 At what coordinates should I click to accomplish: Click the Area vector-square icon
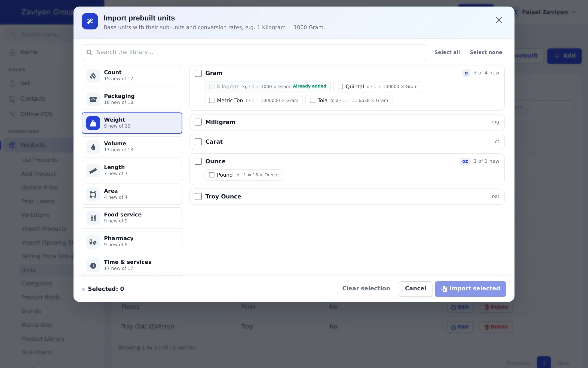pyautogui.click(x=93, y=194)
